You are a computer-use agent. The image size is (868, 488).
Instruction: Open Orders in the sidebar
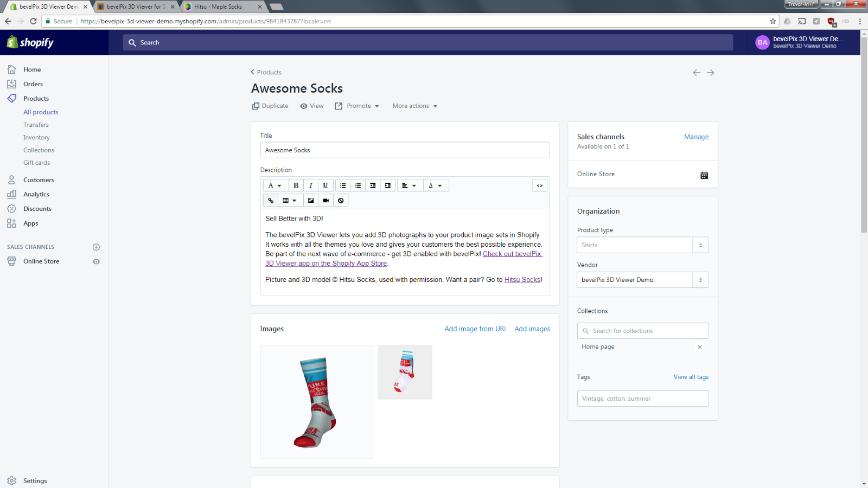pos(33,84)
